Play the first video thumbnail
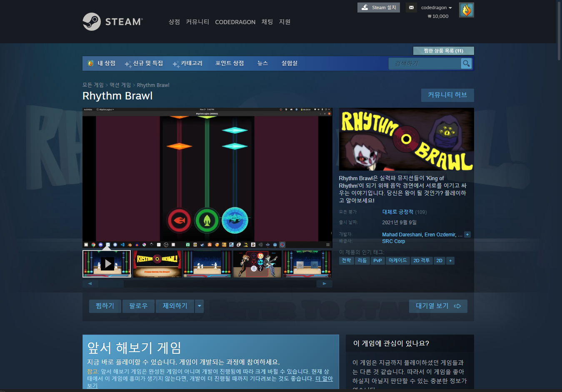Viewport: 562px width, 392px height. coord(107,264)
